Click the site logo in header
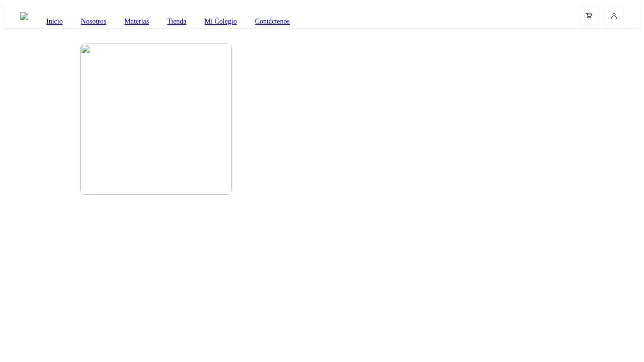The height and width of the screenshot is (362, 644). pyautogui.click(x=24, y=16)
